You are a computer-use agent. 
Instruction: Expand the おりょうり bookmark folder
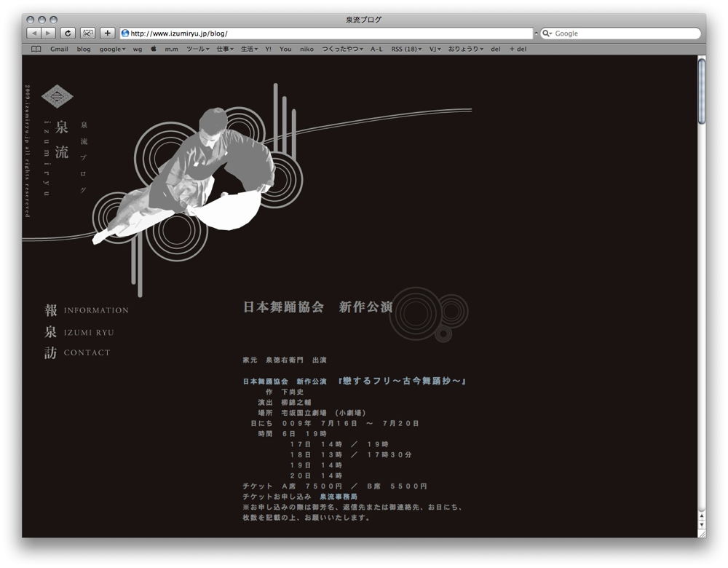pyautogui.click(x=466, y=50)
